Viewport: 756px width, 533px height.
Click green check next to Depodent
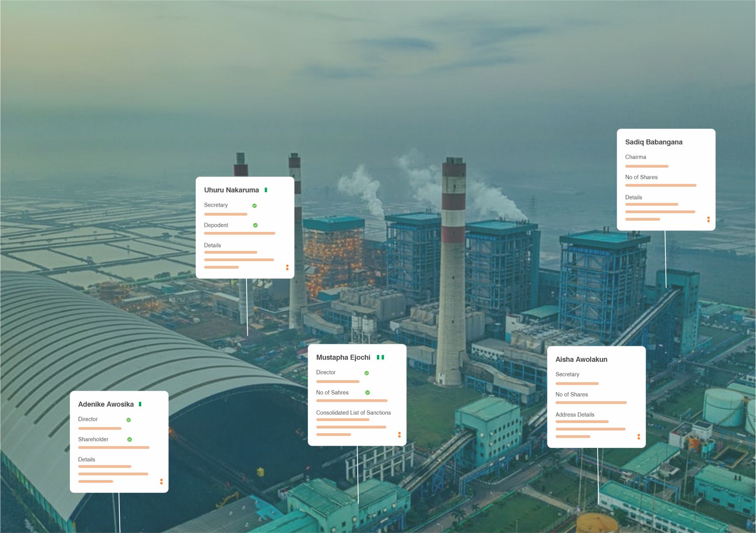click(x=255, y=225)
